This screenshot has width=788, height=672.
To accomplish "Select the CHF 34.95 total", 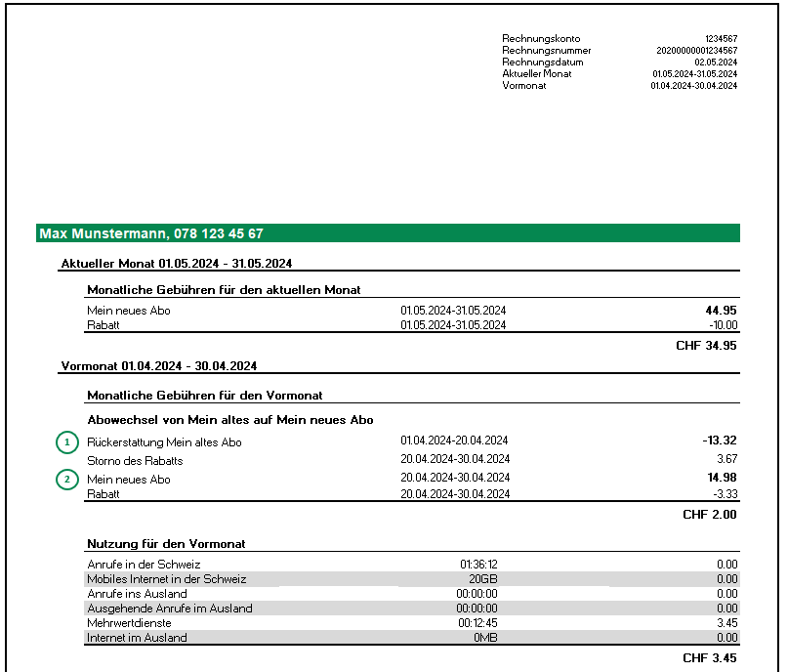I will coord(707,346).
